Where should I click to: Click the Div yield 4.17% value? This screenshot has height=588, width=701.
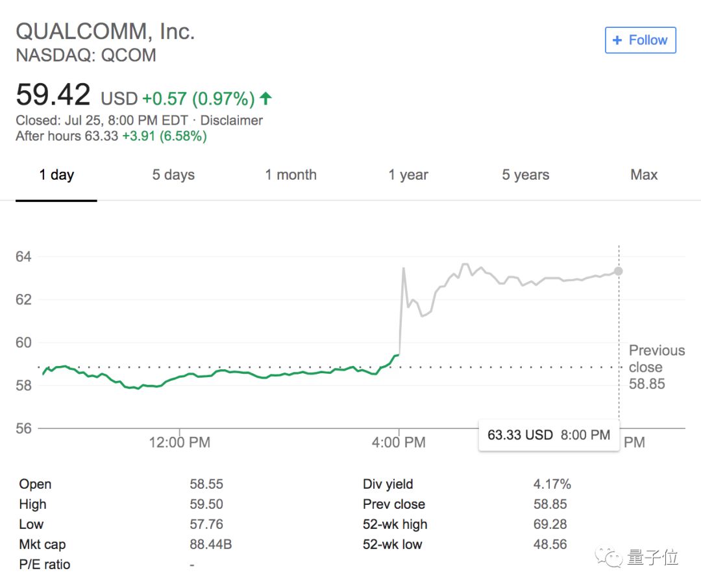point(552,484)
